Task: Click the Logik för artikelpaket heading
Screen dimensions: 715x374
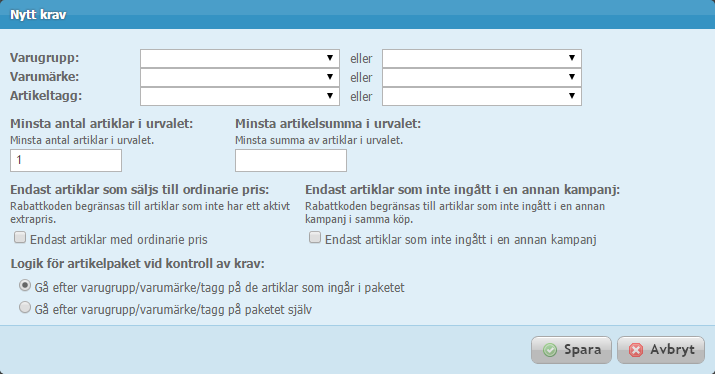Action: point(138,264)
